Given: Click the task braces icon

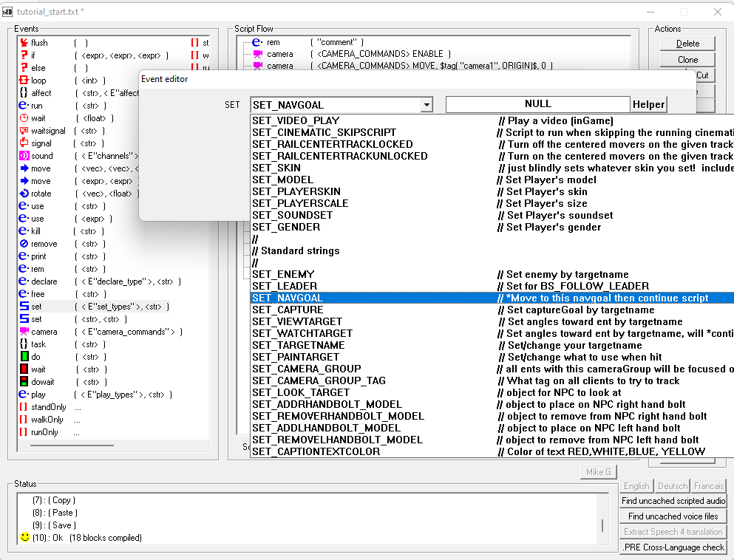Looking at the screenshot, I should pyautogui.click(x=24, y=344).
